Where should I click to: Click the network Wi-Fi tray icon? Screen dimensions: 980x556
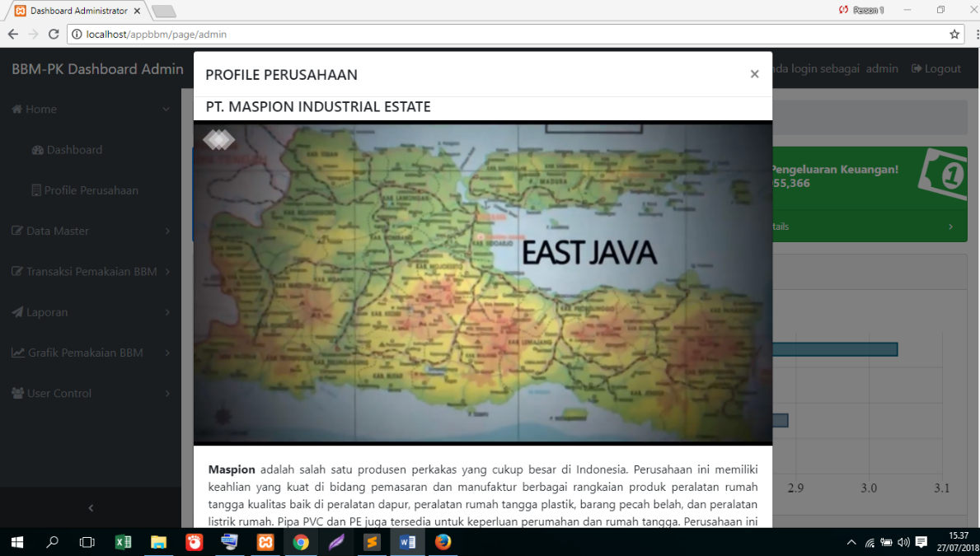tap(870, 542)
